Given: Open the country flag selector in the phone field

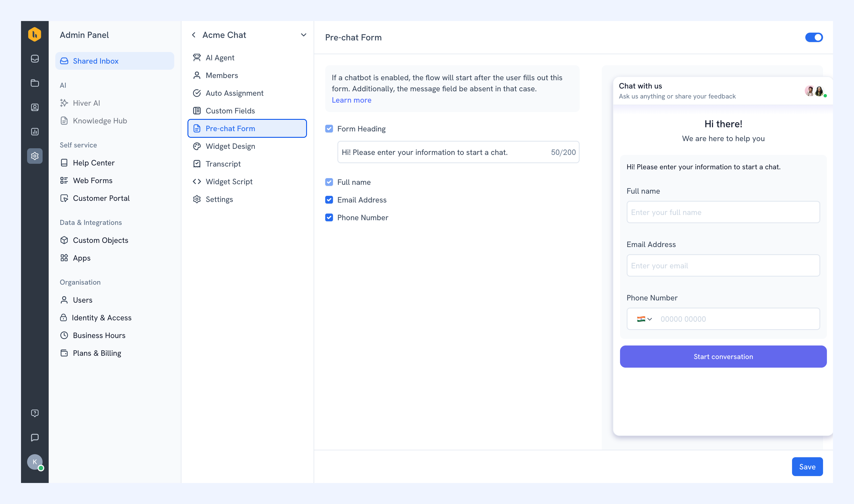Looking at the screenshot, I should 644,319.
